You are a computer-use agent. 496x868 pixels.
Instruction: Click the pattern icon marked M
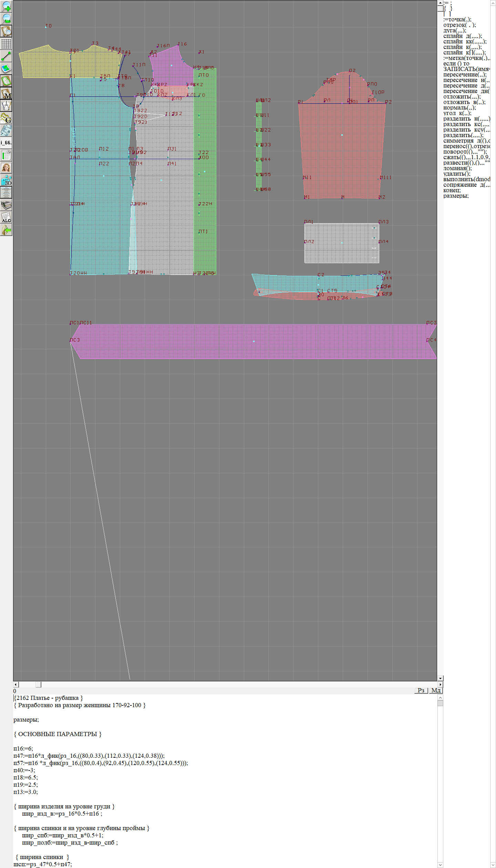click(x=6, y=93)
